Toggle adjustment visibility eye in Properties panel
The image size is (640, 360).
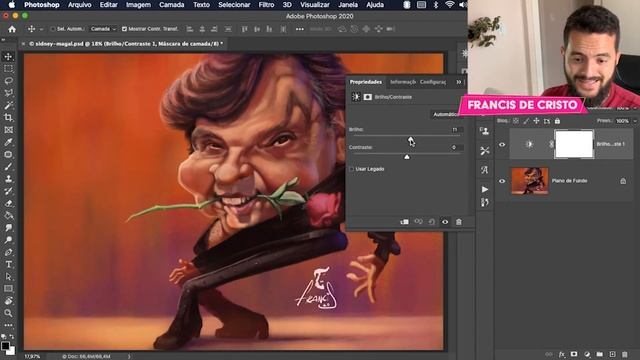(x=445, y=222)
